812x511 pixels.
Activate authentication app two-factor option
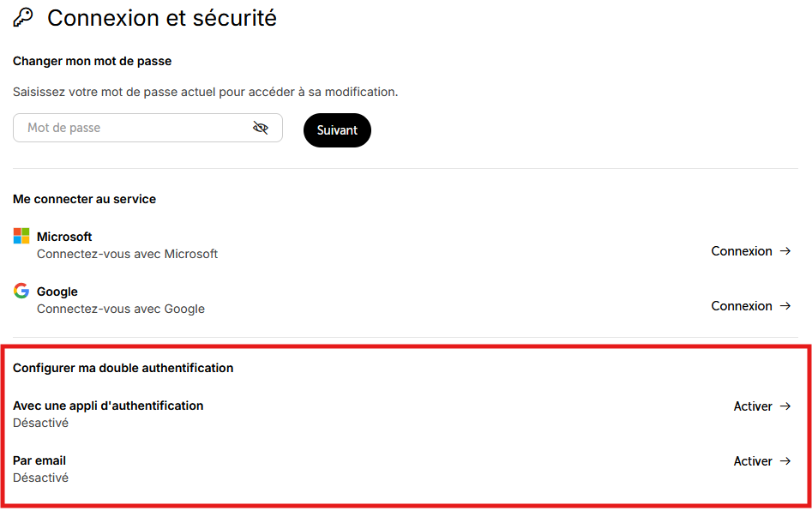pos(762,406)
